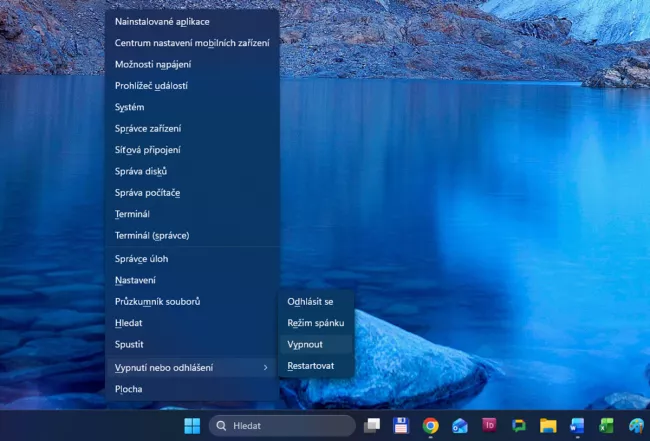The image size is (650, 441).
Task: Select Nainstalované aplikace menu entry
Action: 162,21
